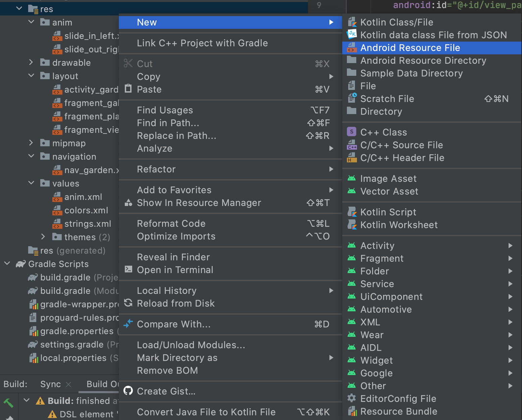Click the C/C++ Source File icon
This screenshot has width=522, height=420.
pos(352,145)
